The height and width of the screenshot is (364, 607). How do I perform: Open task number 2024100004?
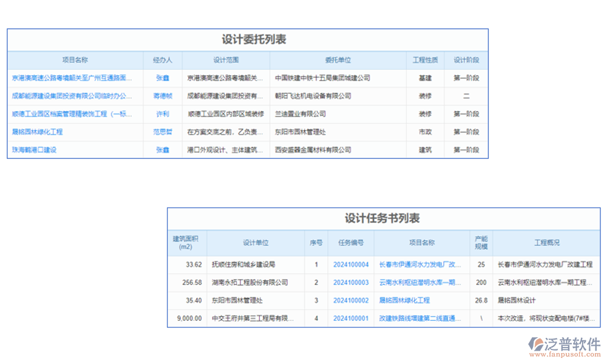(351, 265)
